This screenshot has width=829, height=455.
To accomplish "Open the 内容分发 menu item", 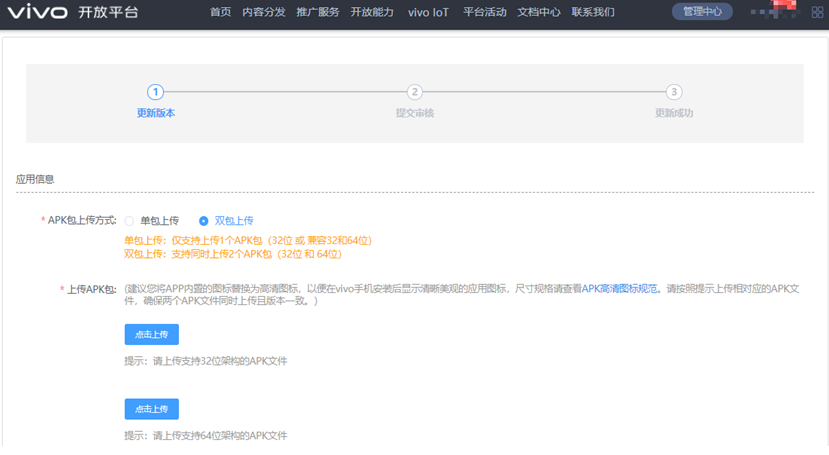I will click(264, 12).
